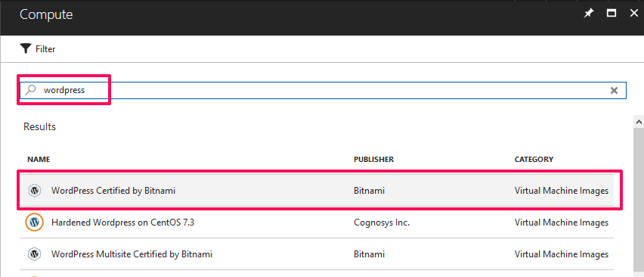Click Bitnami publisher in first row
Screen dimensions: 644x277
pyautogui.click(x=369, y=191)
